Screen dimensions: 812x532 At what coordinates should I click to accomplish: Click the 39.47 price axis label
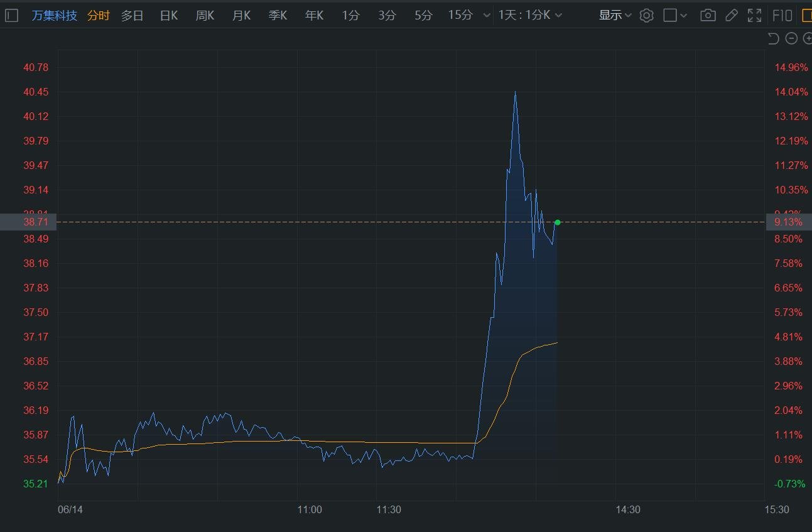click(x=36, y=165)
